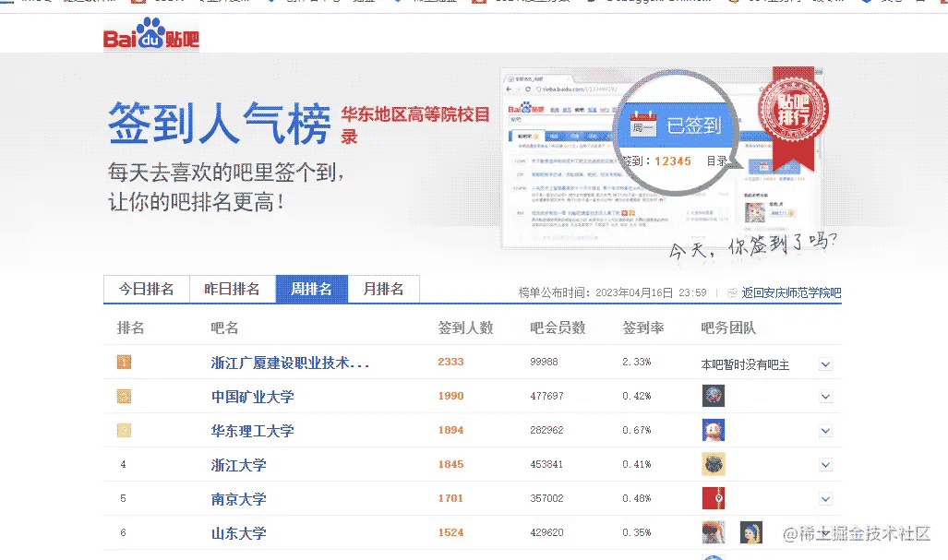This screenshot has height=560, width=948.
Task: Click the rank 1 gold medal icon
Action: [124, 362]
